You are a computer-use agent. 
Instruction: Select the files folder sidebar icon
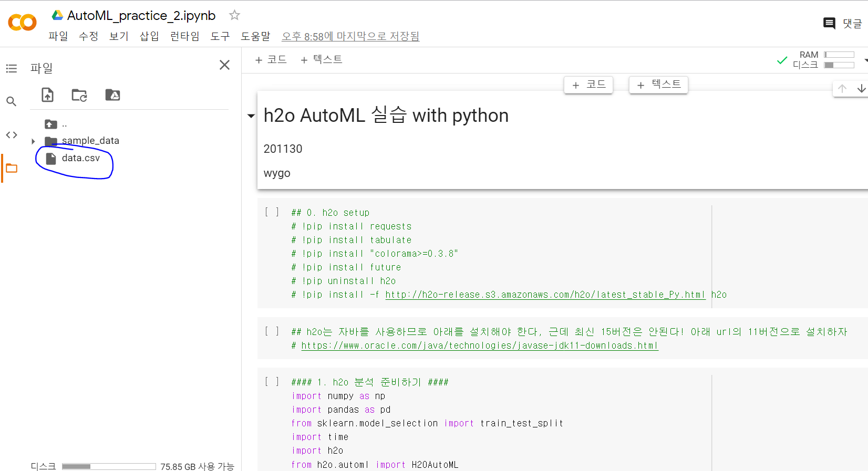point(12,169)
